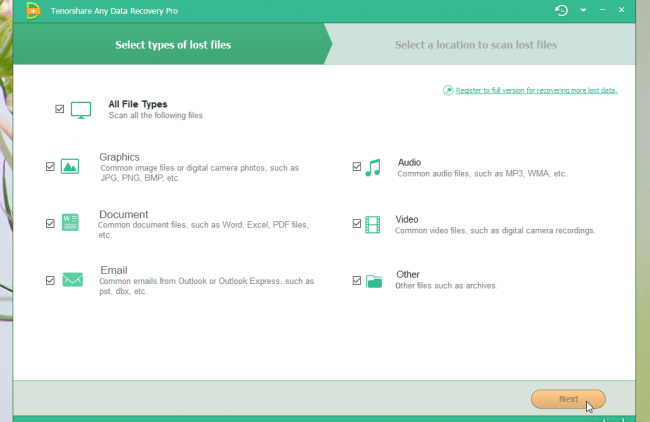Click the Tenorshare app logo icon
The width and height of the screenshot is (650, 422).
32,10
